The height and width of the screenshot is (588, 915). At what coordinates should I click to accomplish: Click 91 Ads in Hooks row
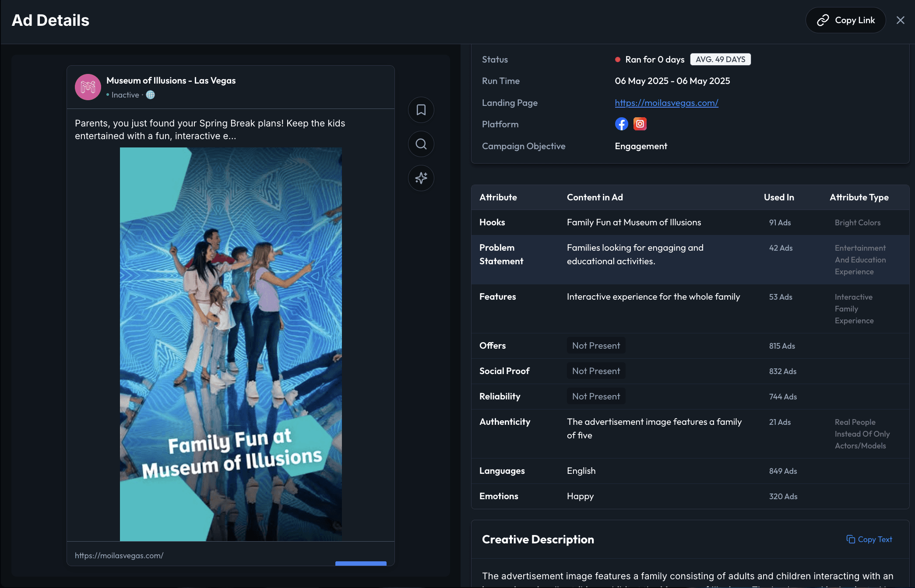(x=780, y=223)
